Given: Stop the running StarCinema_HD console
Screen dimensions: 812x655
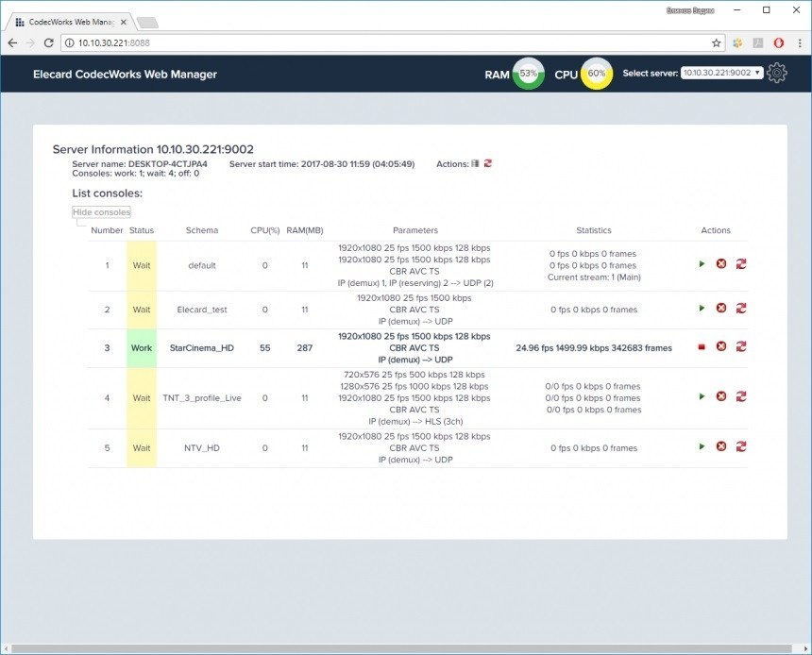Looking at the screenshot, I should pyautogui.click(x=702, y=347).
